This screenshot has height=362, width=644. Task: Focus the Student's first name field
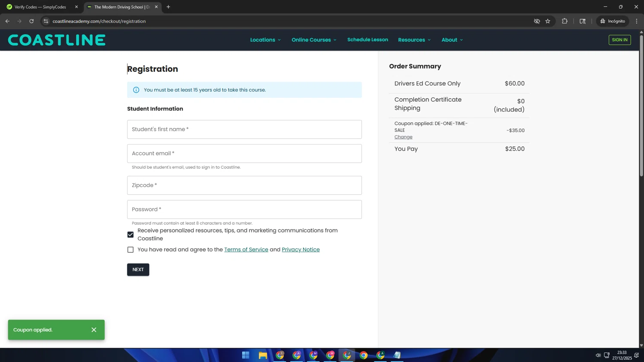(x=244, y=130)
